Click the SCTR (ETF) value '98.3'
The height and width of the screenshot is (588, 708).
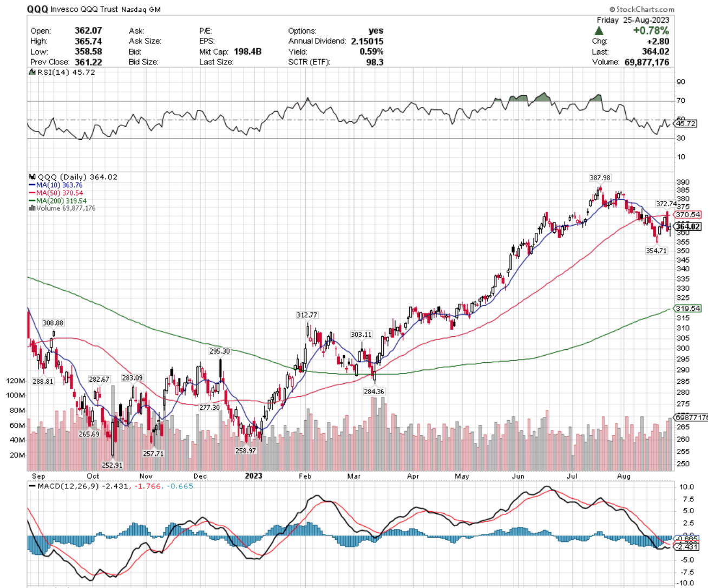[375, 62]
